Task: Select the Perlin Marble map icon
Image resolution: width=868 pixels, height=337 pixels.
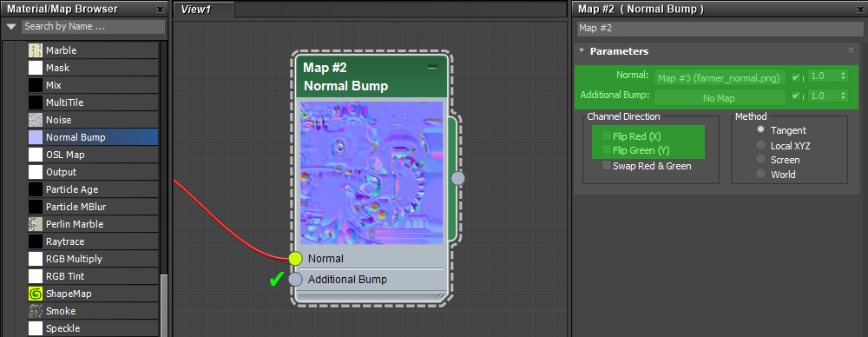Action: pos(36,224)
